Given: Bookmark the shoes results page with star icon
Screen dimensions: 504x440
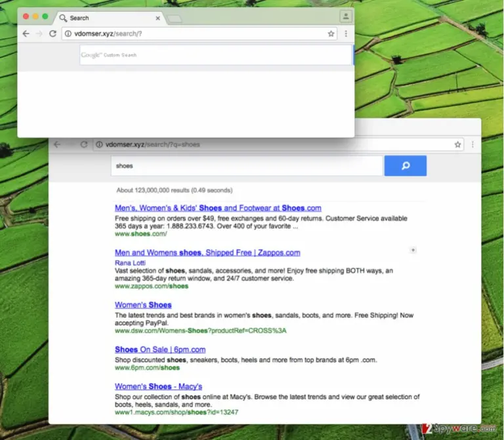Looking at the screenshot, I should coord(457,144).
